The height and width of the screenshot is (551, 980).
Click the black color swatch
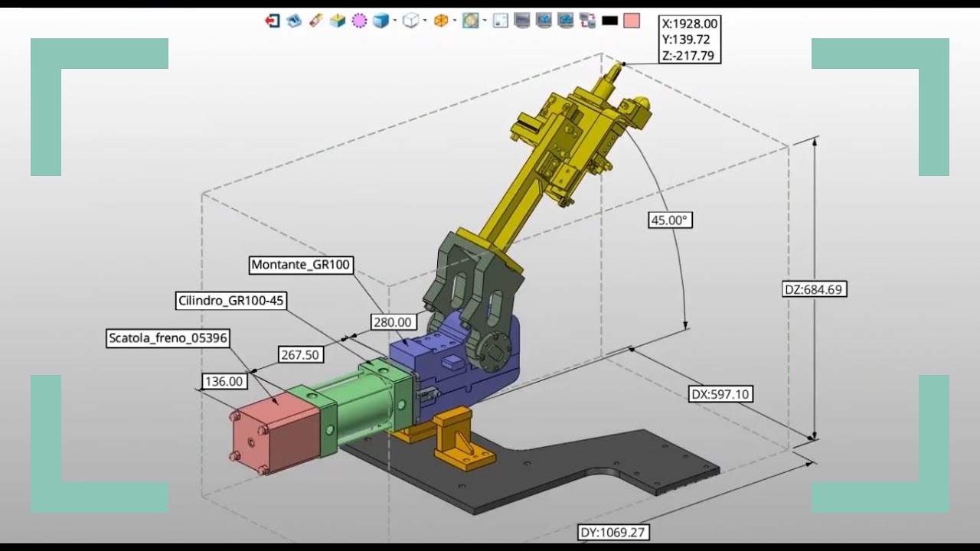click(609, 21)
